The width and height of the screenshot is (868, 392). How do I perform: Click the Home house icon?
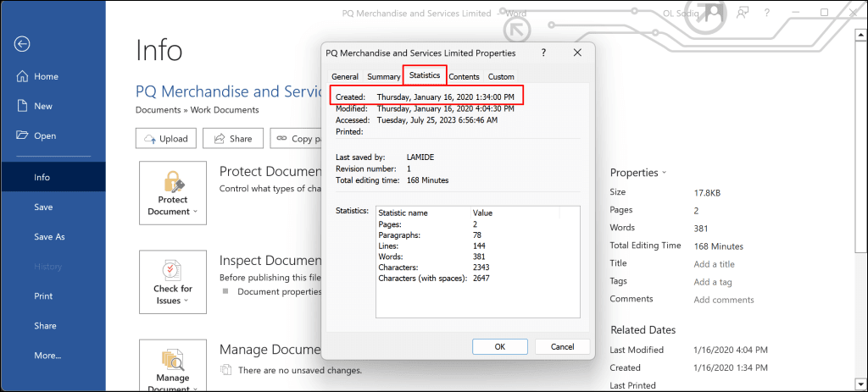(x=21, y=76)
